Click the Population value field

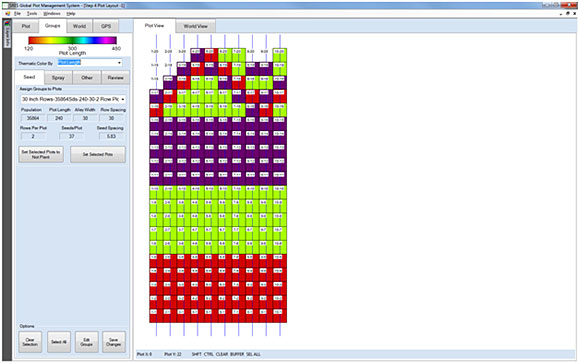33,118
